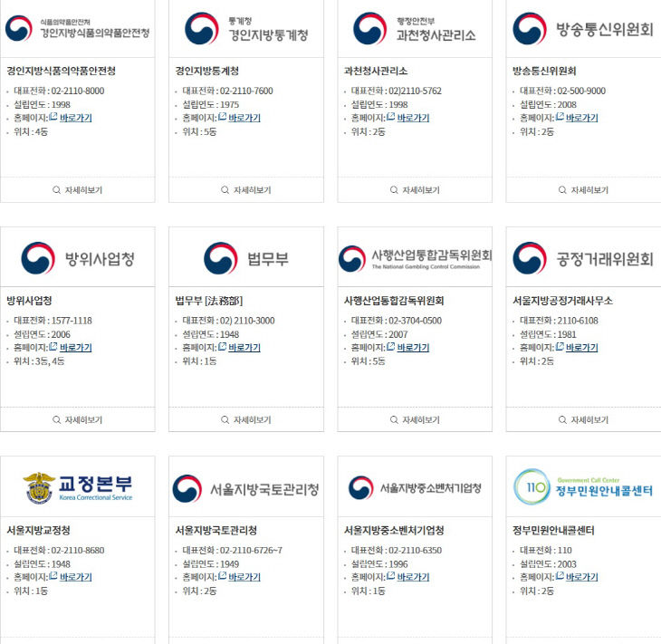Open 바로가기 homepage link for 법무부

coord(244,348)
